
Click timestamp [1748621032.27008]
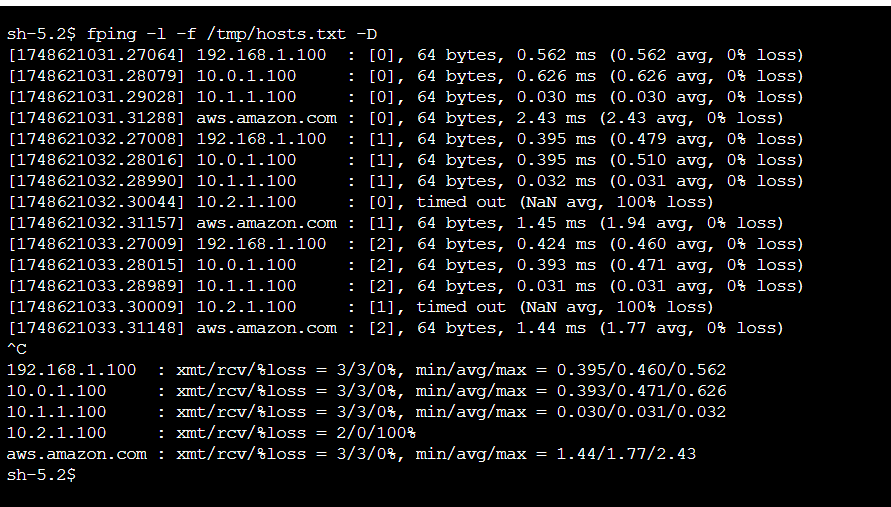pyautogui.click(x=96, y=139)
